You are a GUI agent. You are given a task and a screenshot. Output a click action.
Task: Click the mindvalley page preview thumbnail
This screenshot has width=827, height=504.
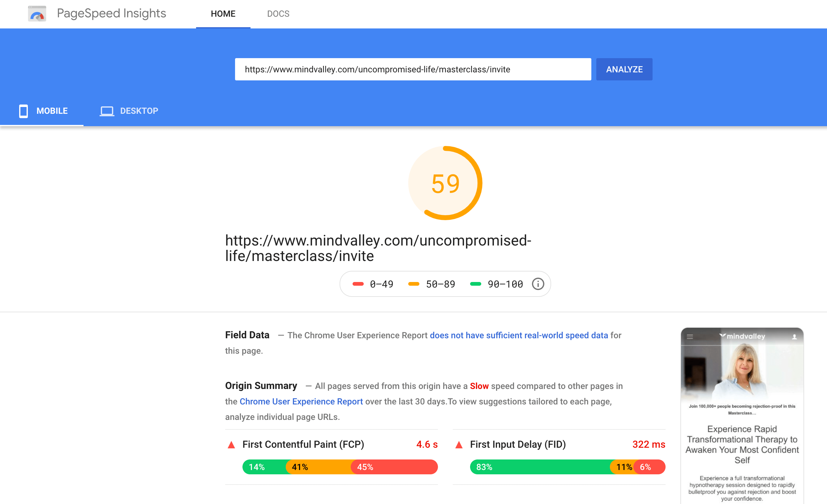742,416
